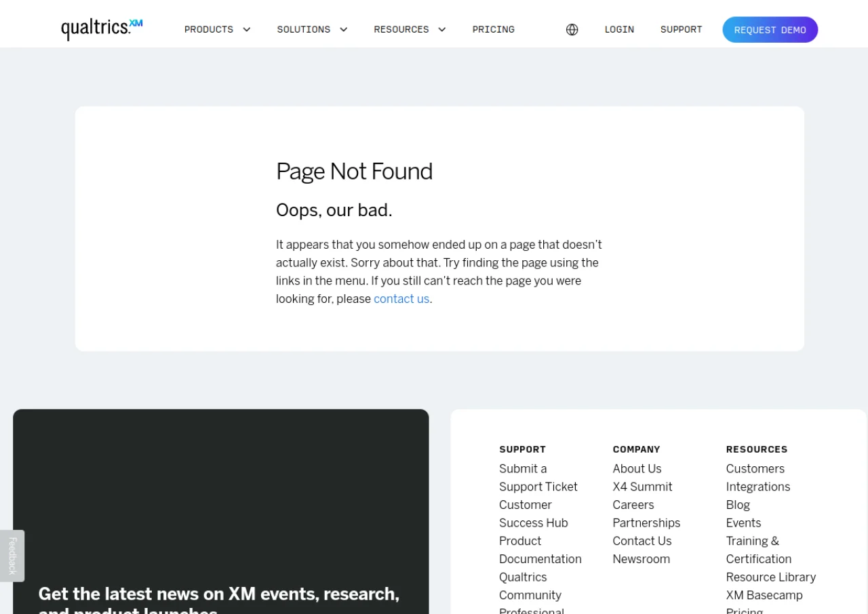This screenshot has width=868, height=614.
Task: Open Customers link under Resources
Action: coord(755,469)
